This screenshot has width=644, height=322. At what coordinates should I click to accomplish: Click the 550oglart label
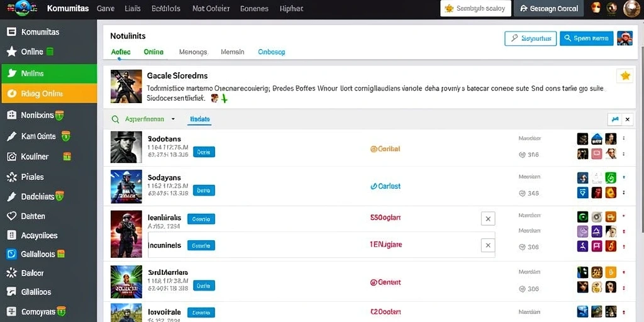(386, 218)
